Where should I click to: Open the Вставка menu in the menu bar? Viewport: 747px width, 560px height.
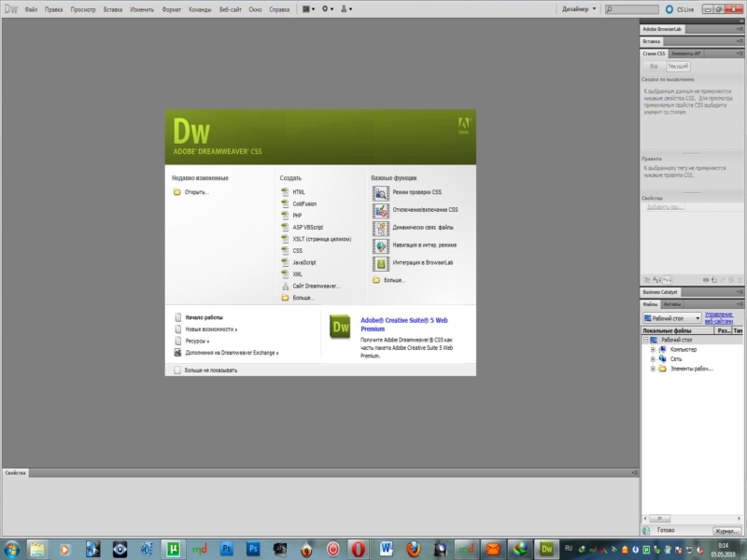112,9
